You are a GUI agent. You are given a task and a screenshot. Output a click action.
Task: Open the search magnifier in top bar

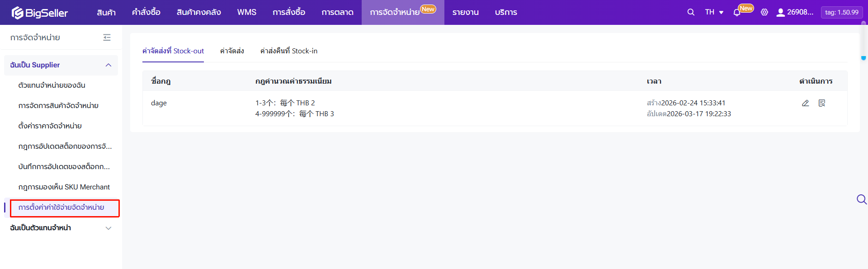coord(691,12)
